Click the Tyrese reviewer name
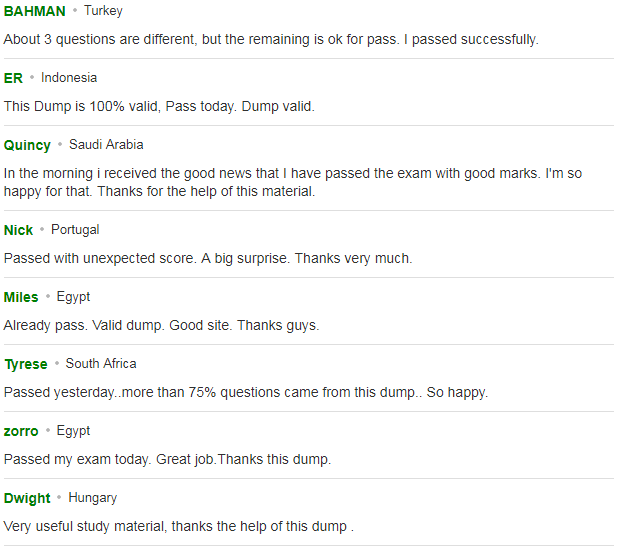 tap(26, 365)
